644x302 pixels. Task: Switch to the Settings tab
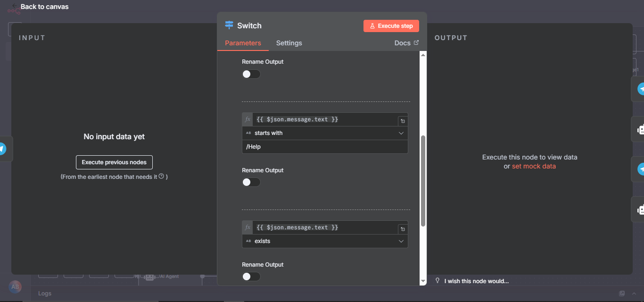[289, 43]
